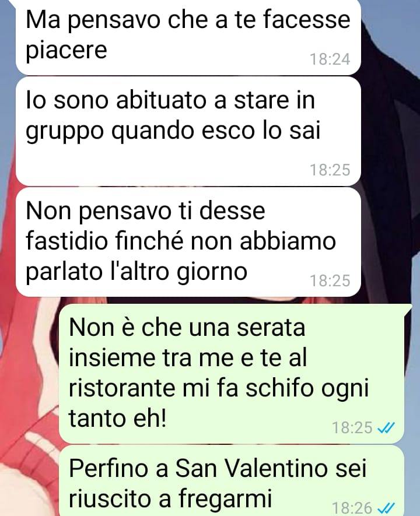The width and height of the screenshot is (420, 516).
Task: Tap the 'Perfino a San Valentino' message bubble
Action: 232,481
